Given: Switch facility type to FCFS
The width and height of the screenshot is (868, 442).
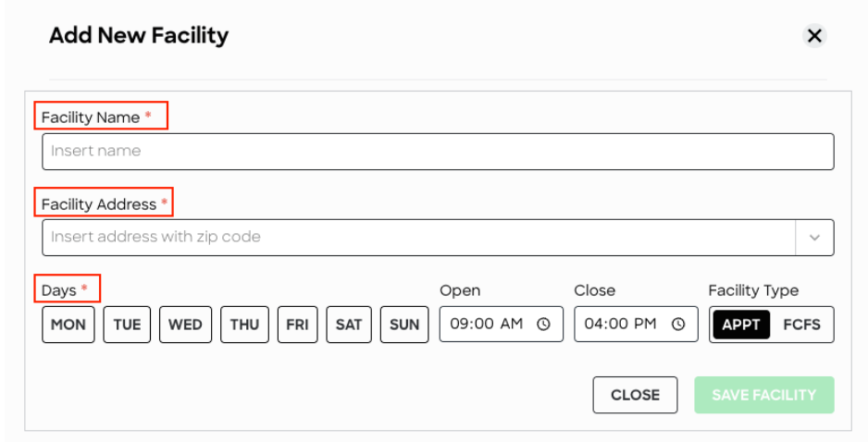Looking at the screenshot, I should pyautogui.click(x=801, y=325).
